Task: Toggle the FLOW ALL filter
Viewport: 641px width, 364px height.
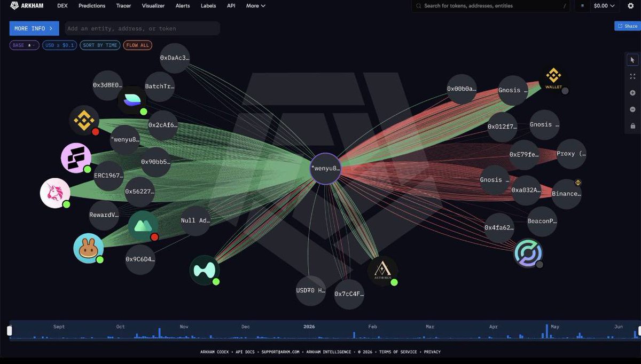Action: tap(138, 45)
